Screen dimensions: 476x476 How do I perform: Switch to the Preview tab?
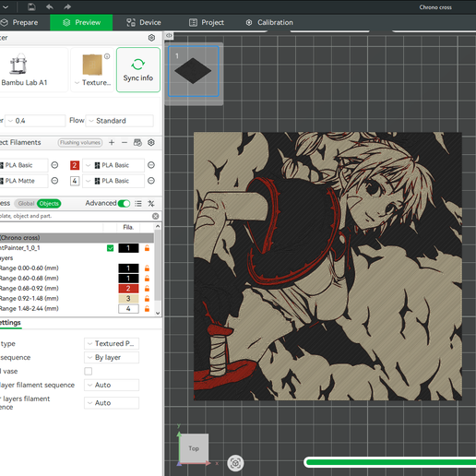coord(81,22)
